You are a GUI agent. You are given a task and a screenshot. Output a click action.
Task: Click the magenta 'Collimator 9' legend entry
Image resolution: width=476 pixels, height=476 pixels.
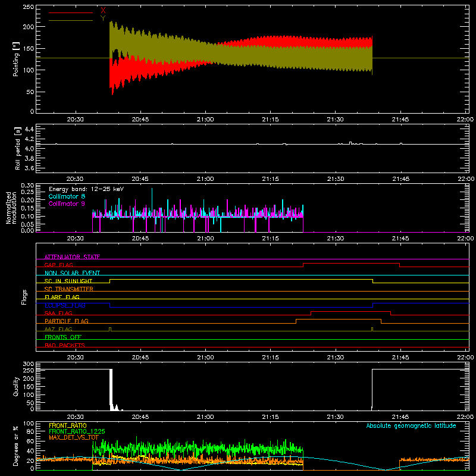[67, 203]
